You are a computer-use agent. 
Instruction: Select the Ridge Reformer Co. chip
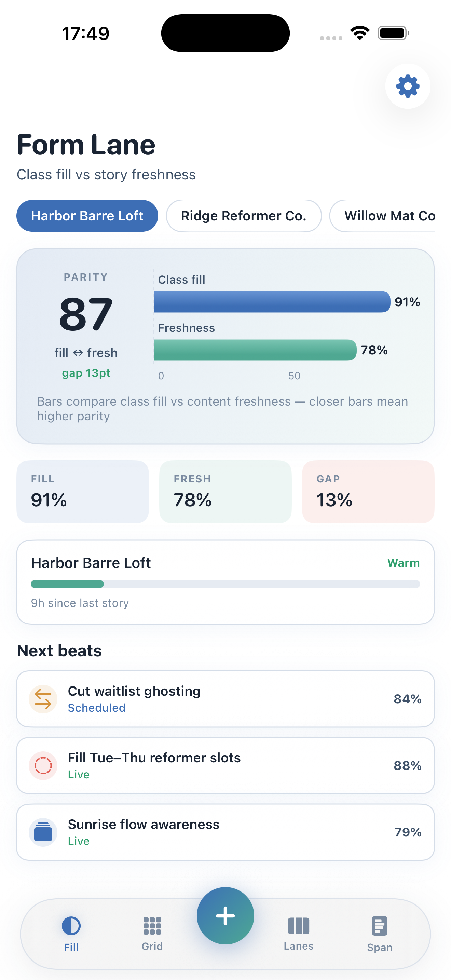[244, 216]
